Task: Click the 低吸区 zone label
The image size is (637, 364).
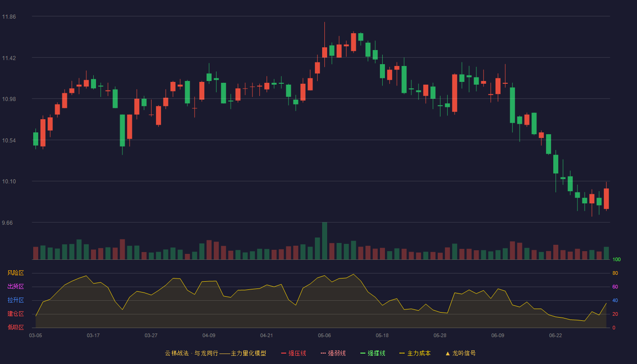Action: click(15, 327)
